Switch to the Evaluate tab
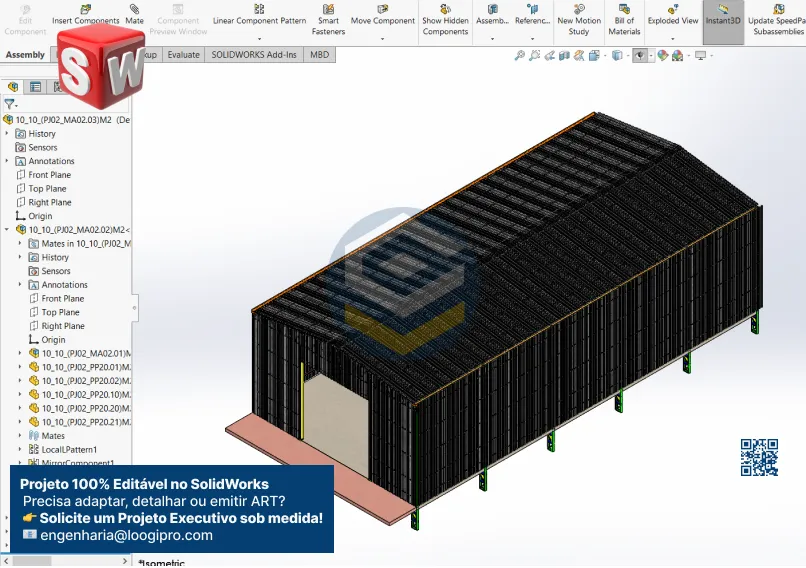 183,55
